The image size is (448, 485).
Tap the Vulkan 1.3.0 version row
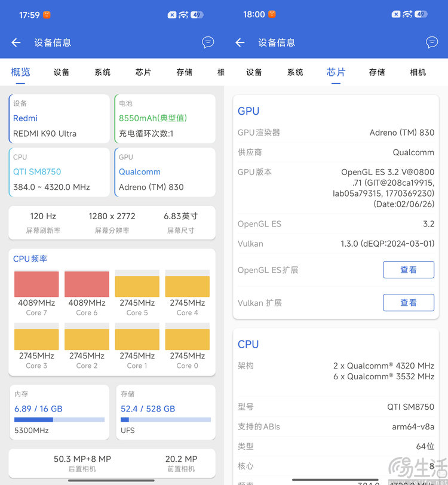click(x=336, y=244)
